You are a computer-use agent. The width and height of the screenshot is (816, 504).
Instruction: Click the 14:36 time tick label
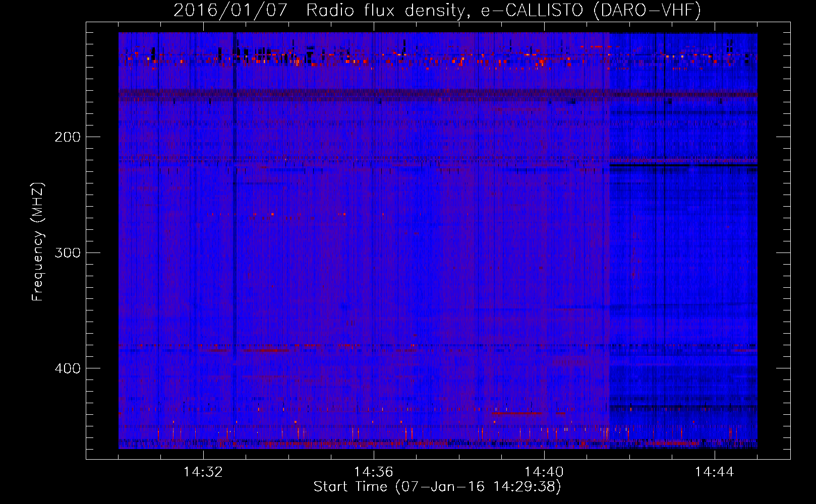pyautogui.click(x=374, y=472)
